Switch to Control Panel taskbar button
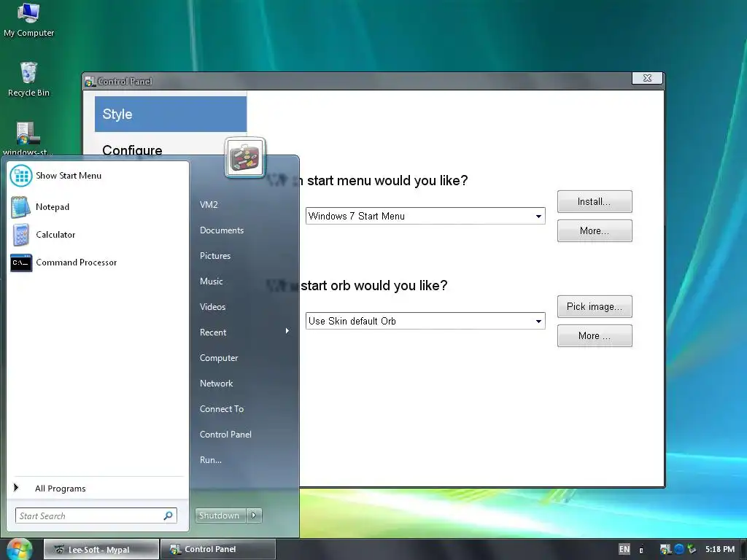Viewport: 747px width, 560px height. coord(217,550)
